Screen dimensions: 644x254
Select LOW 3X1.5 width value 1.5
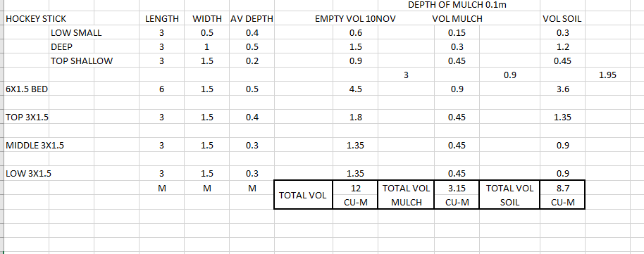(x=206, y=173)
